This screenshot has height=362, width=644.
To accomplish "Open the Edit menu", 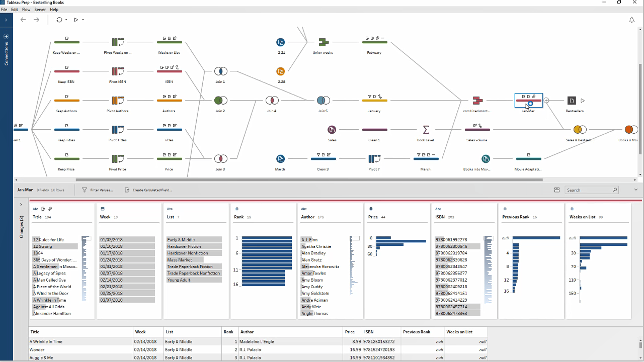I will point(15,10).
